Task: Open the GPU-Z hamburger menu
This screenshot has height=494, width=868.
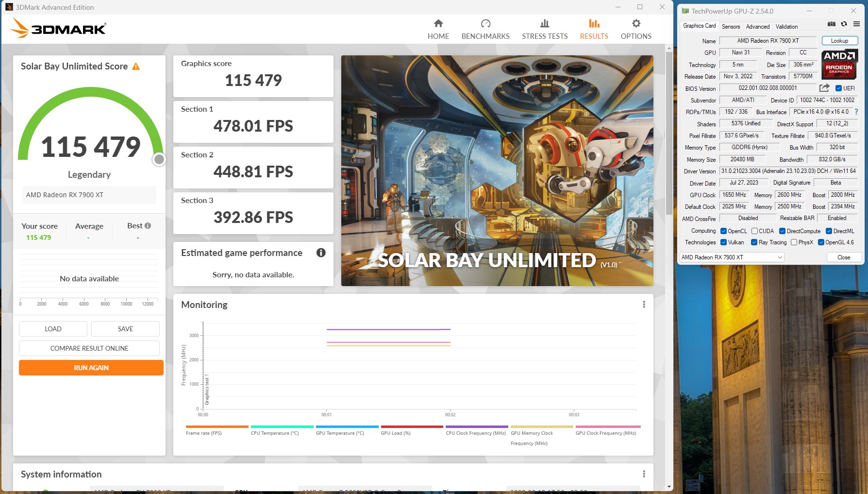Action: tap(857, 23)
